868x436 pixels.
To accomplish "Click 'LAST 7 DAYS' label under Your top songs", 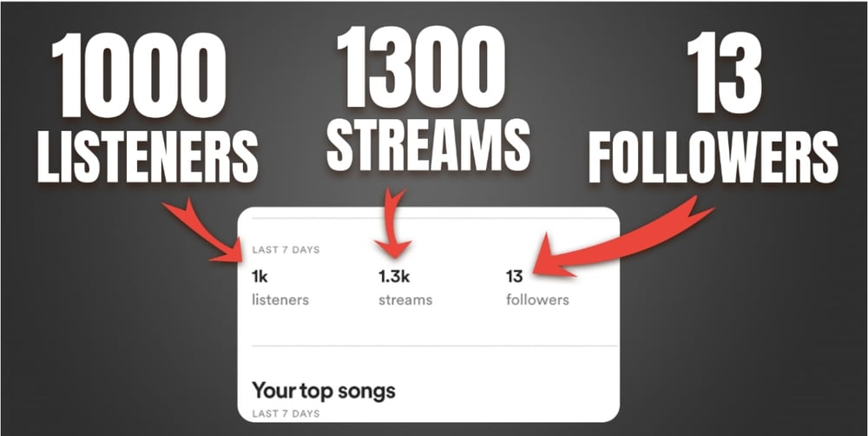I will (286, 413).
